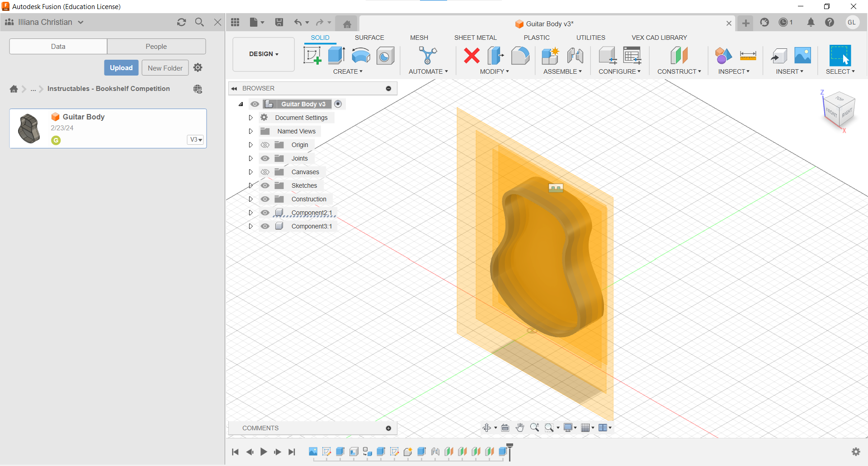This screenshot has width=868, height=466.
Task: Open the Automate tool icon
Action: [428, 56]
